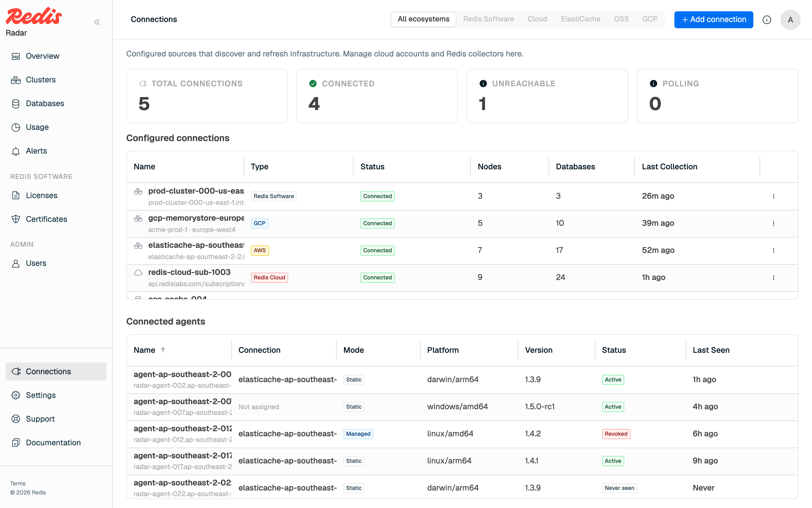Image resolution: width=812 pixels, height=508 pixels.
Task: Sort agents by the Version column header
Action: [539, 350]
